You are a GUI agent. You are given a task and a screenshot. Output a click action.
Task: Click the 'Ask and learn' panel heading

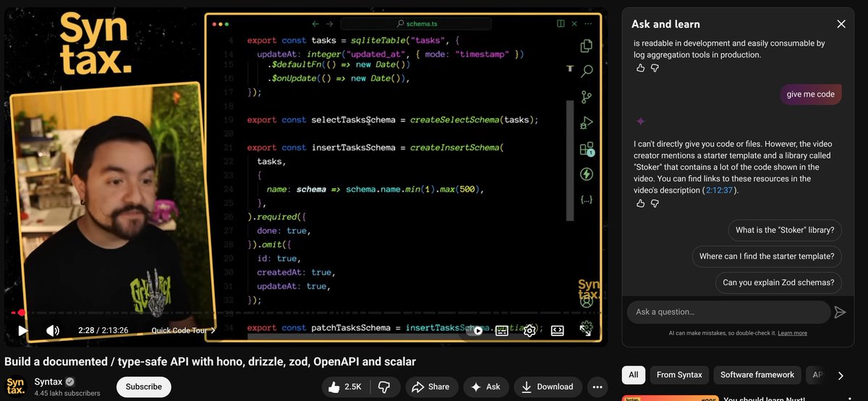tap(665, 24)
